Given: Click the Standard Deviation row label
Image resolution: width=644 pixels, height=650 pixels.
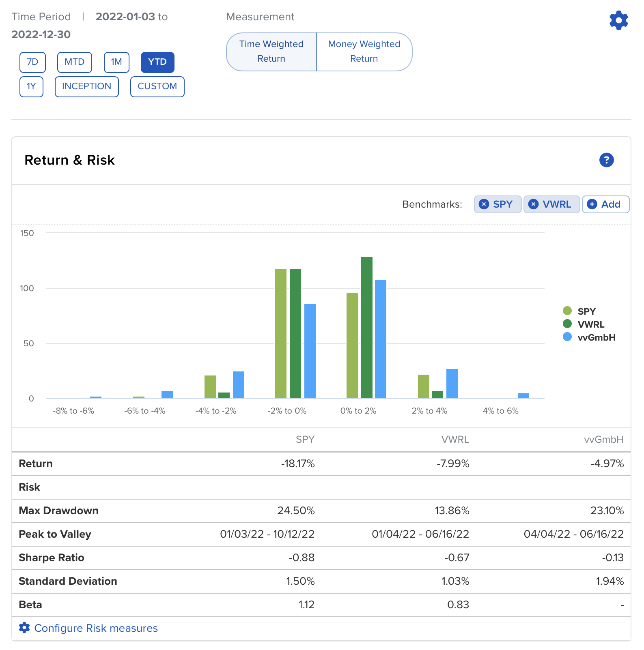Looking at the screenshot, I should (x=68, y=581).
